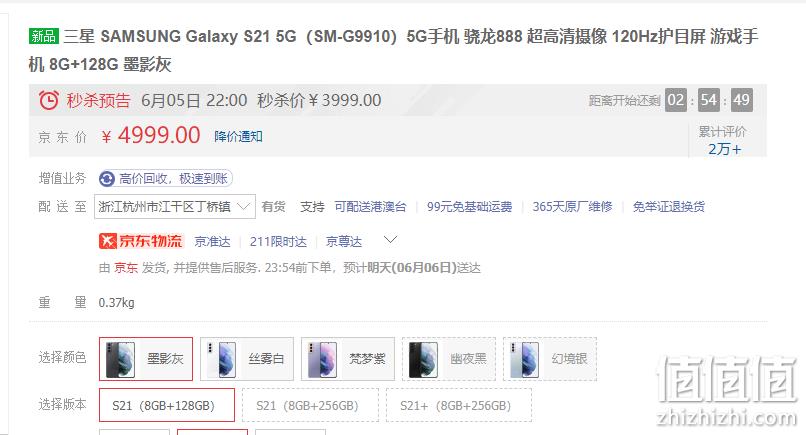Open the 可配送港澳台 shipping link

pos(370,207)
